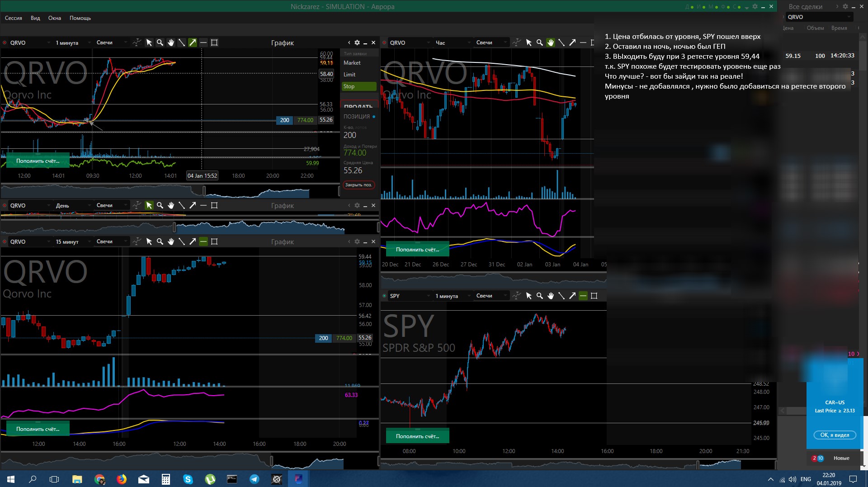Toggle green arrow tool in 1-minute chart
The width and height of the screenshot is (868, 487).
point(193,43)
